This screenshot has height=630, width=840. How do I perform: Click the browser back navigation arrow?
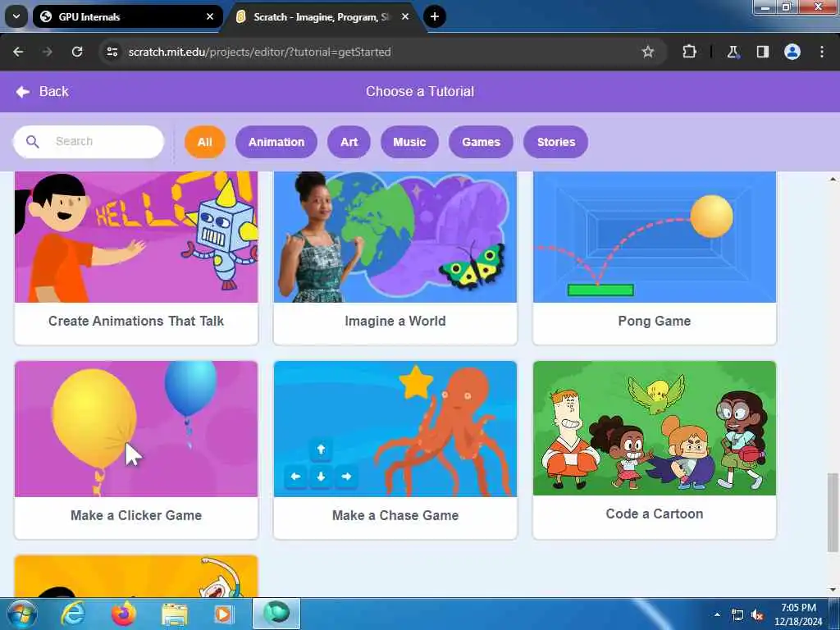point(18,52)
